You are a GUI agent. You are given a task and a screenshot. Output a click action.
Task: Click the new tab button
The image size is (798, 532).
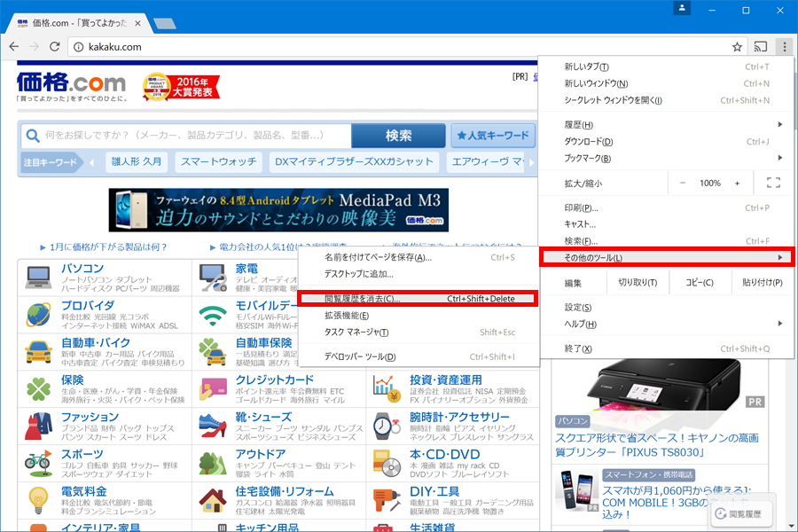(164, 23)
